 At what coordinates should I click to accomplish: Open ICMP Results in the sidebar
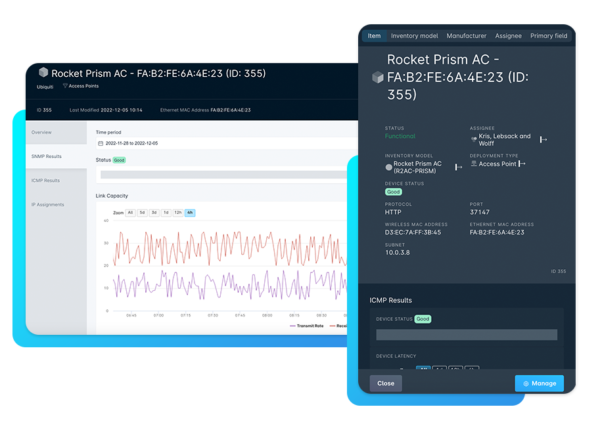(46, 181)
